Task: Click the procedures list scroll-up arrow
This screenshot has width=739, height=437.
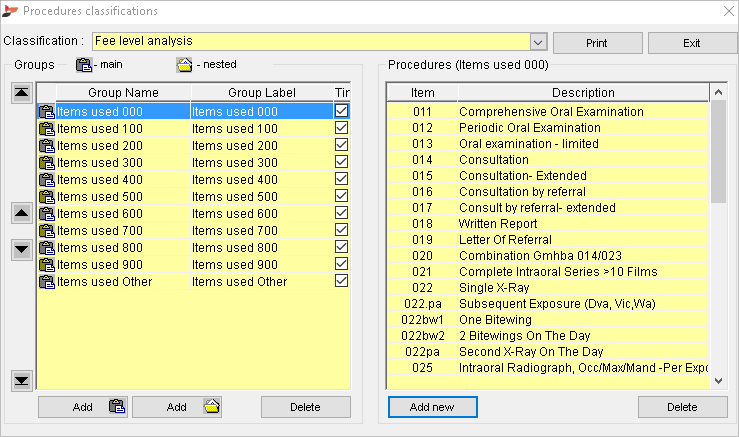Action: click(718, 92)
